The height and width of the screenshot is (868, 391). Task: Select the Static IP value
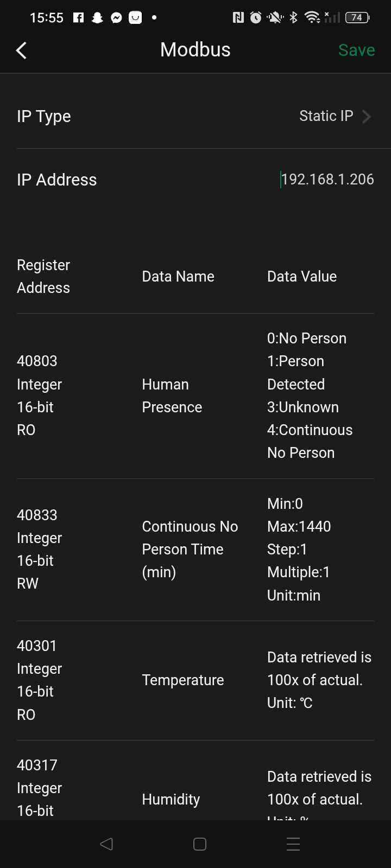326,116
